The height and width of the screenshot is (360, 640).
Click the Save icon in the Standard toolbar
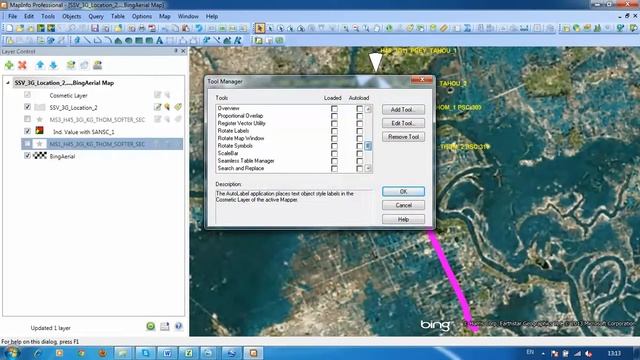(95, 28)
